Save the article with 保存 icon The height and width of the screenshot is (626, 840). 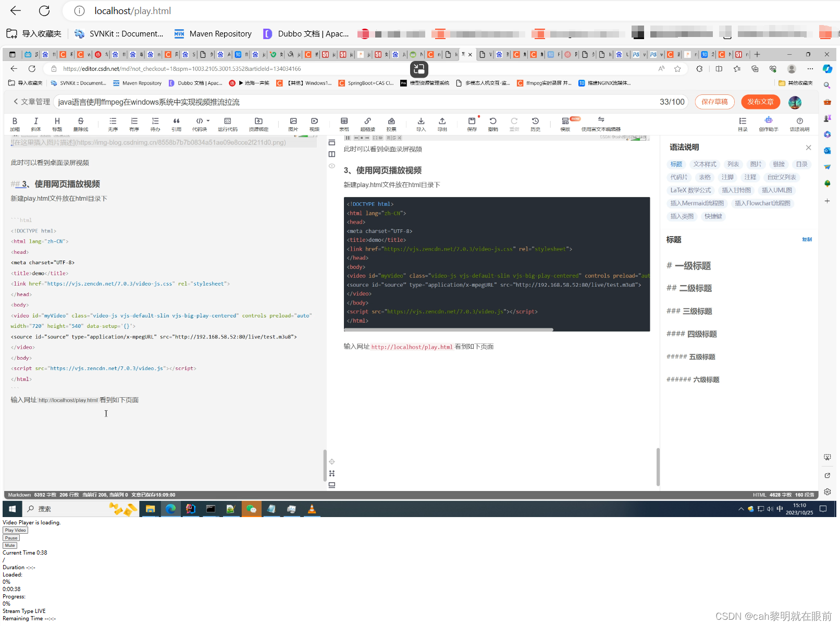click(x=472, y=124)
